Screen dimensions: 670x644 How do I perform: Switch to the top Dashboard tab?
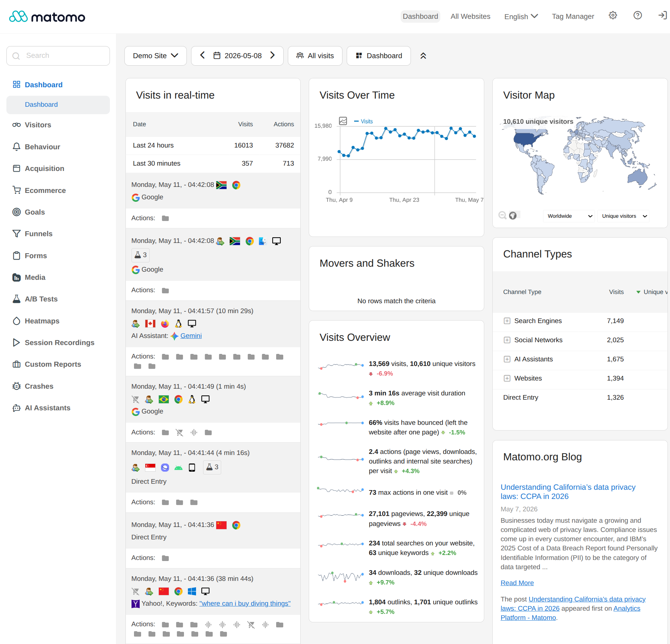pos(420,16)
